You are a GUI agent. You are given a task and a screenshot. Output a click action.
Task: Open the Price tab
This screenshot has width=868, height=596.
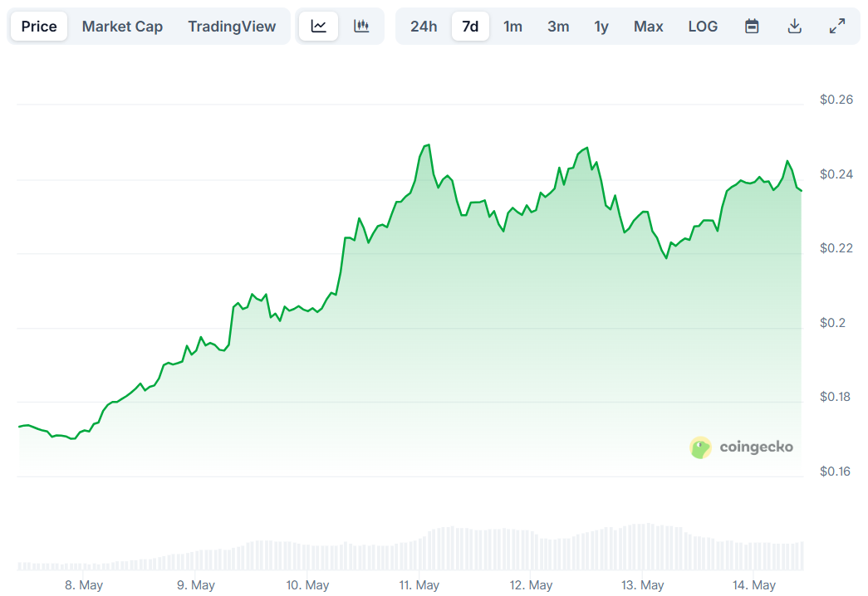click(38, 26)
